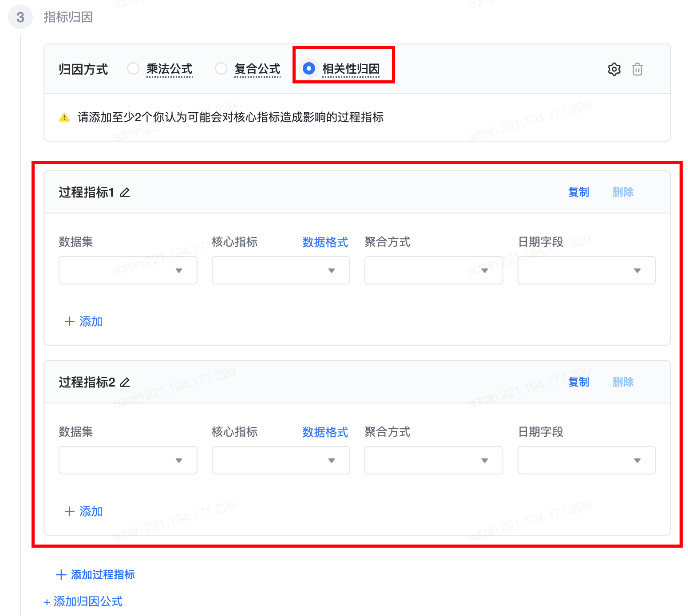This screenshot has width=688, height=616.
Task: Click the edit pencil beside 过程指标1
Action: (125, 193)
